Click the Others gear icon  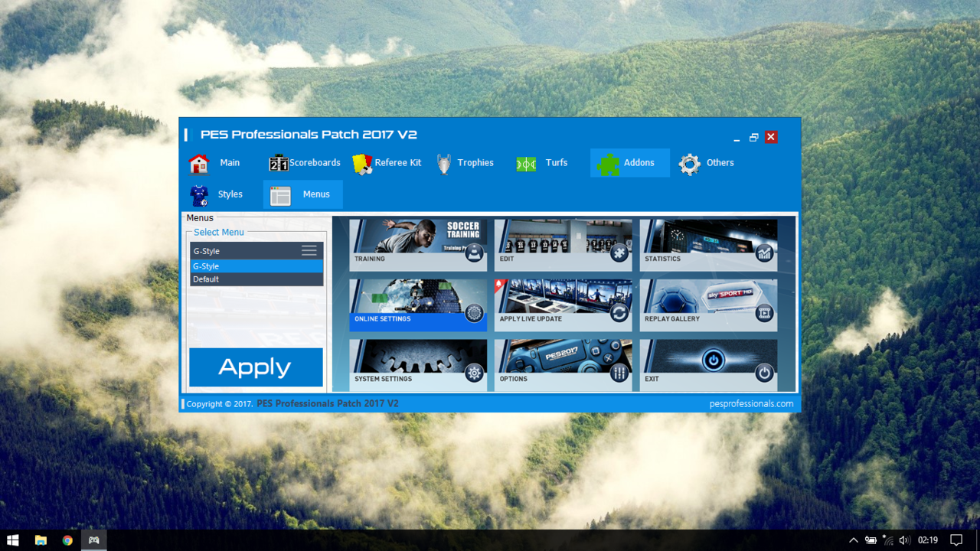(689, 164)
